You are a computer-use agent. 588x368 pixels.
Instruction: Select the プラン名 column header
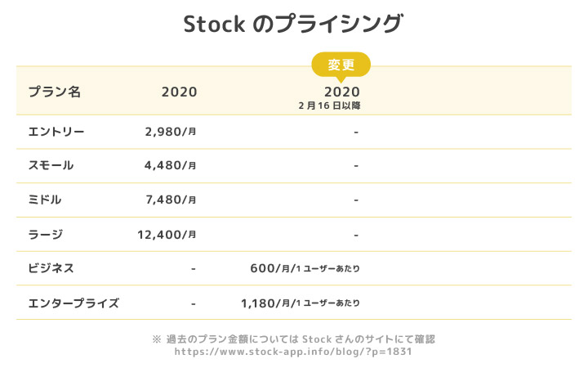[x=55, y=92]
